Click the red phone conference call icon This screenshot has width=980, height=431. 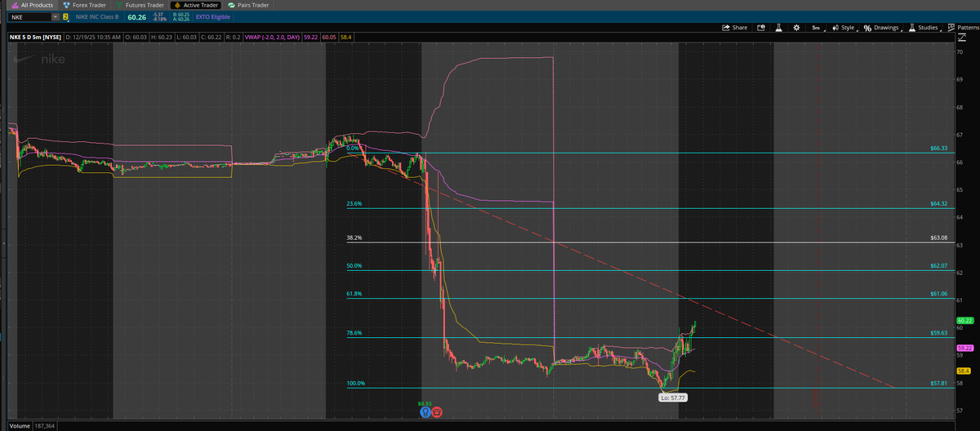(x=437, y=412)
